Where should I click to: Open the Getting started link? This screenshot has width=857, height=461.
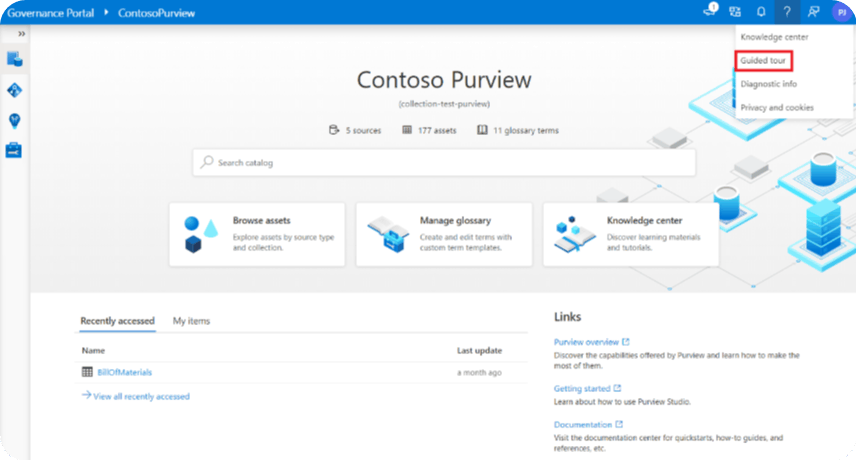tap(582, 389)
